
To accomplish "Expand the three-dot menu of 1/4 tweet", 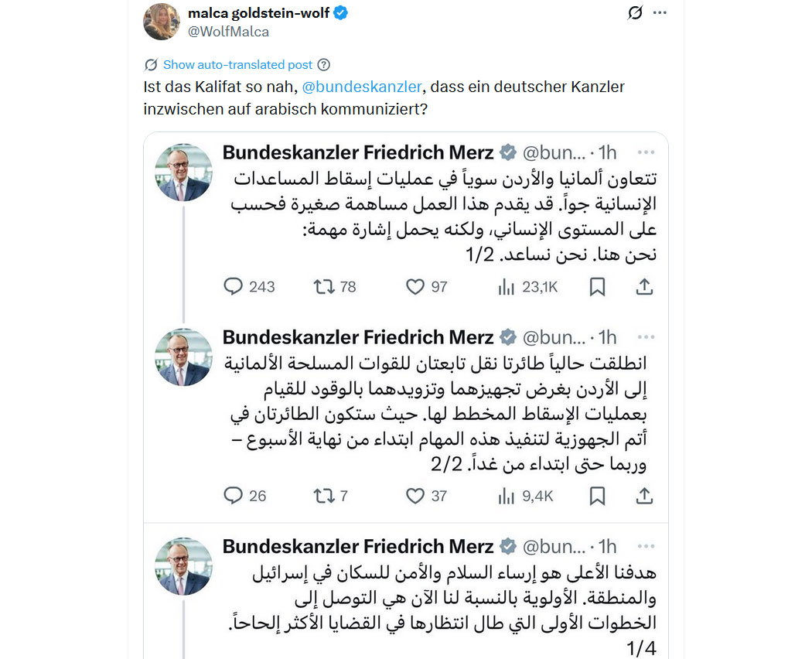I will click(x=647, y=546).
